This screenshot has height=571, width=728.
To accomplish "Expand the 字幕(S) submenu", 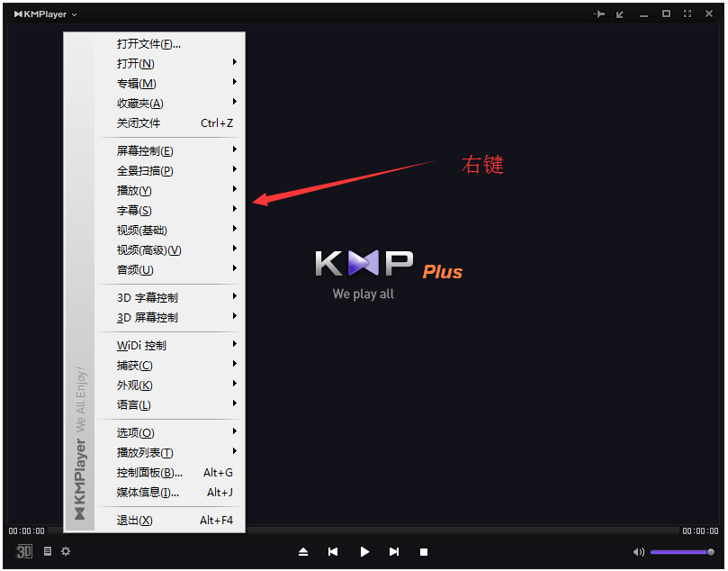I will click(x=135, y=210).
